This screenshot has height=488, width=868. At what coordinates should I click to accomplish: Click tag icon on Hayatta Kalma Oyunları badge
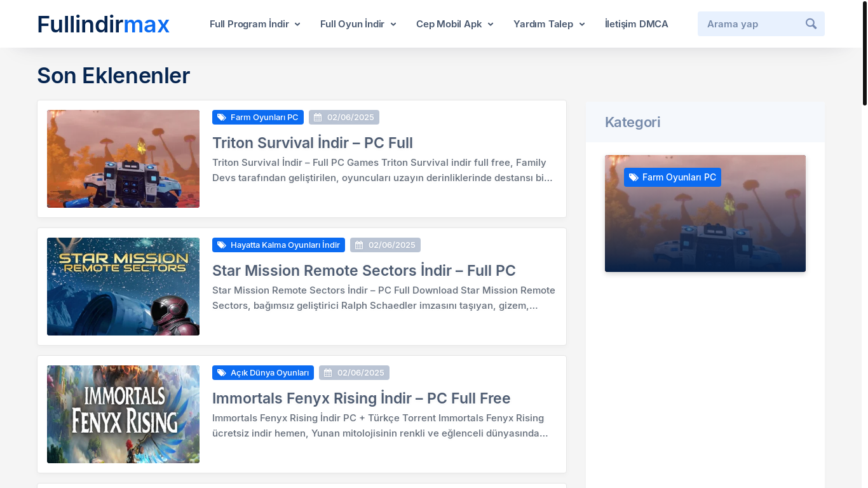point(222,245)
